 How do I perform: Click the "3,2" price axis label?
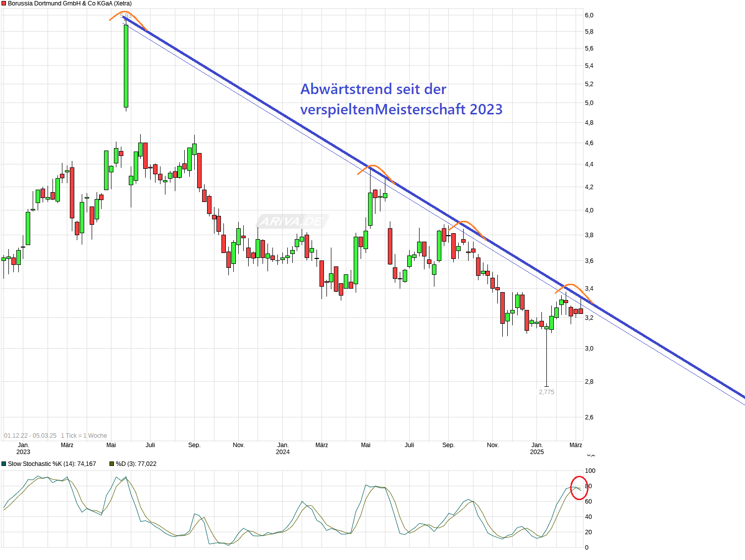589,318
